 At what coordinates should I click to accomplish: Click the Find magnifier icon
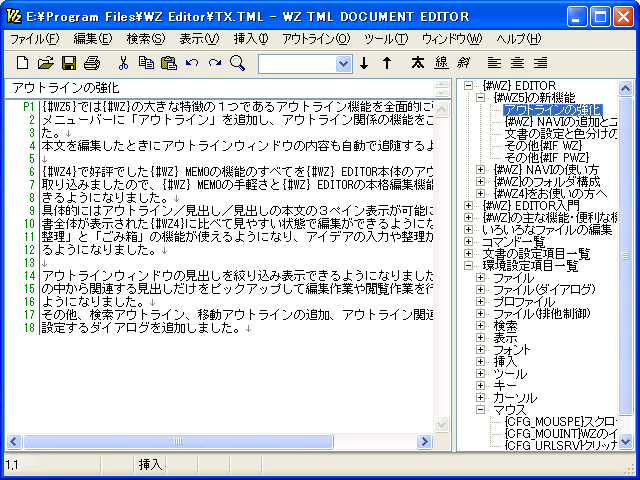pyautogui.click(x=238, y=63)
